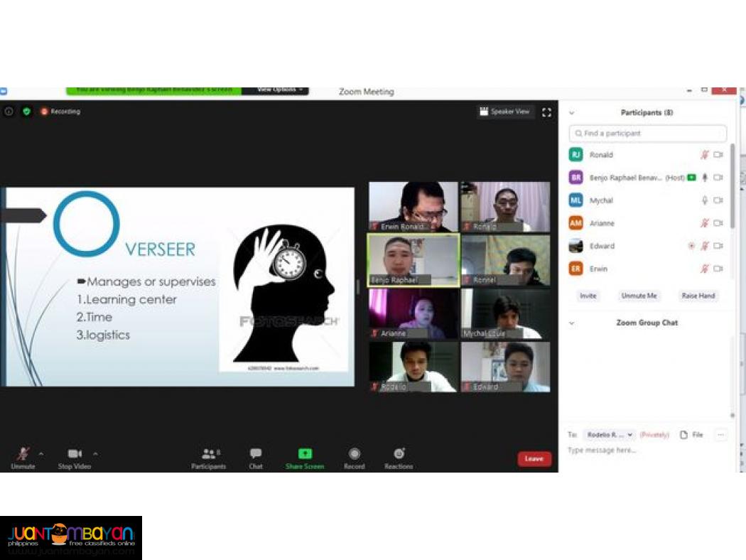Click the fullscreen icon near Speaker View
This screenshot has height=560, width=746.
pyautogui.click(x=546, y=112)
